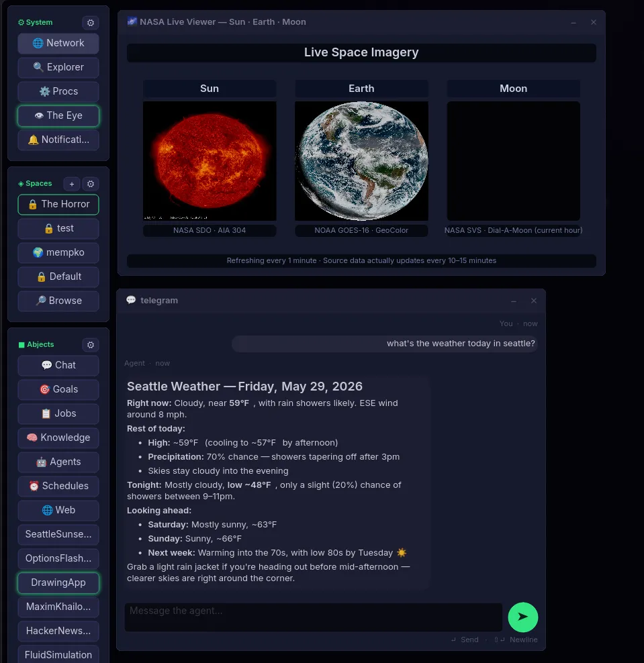Open the Goals abject

58,389
